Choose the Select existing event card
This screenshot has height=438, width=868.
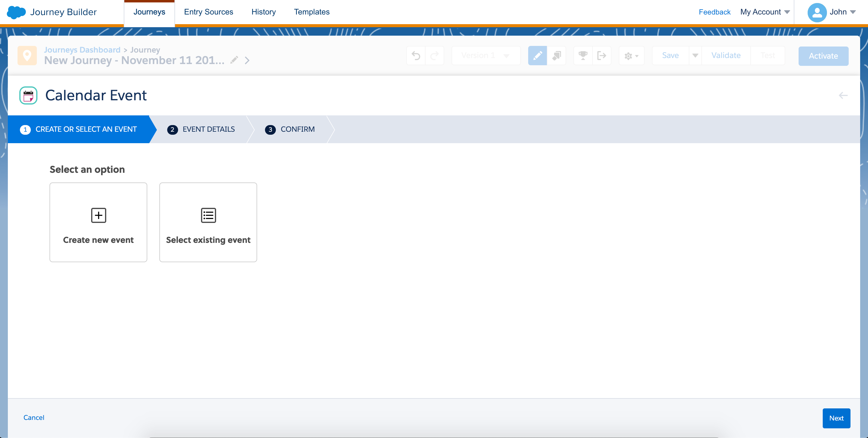(208, 222)
